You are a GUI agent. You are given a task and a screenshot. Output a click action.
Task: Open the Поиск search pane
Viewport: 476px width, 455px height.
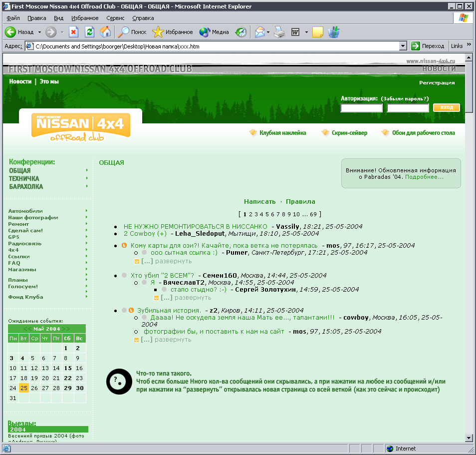pyautogui.click(x=132, y=32)
